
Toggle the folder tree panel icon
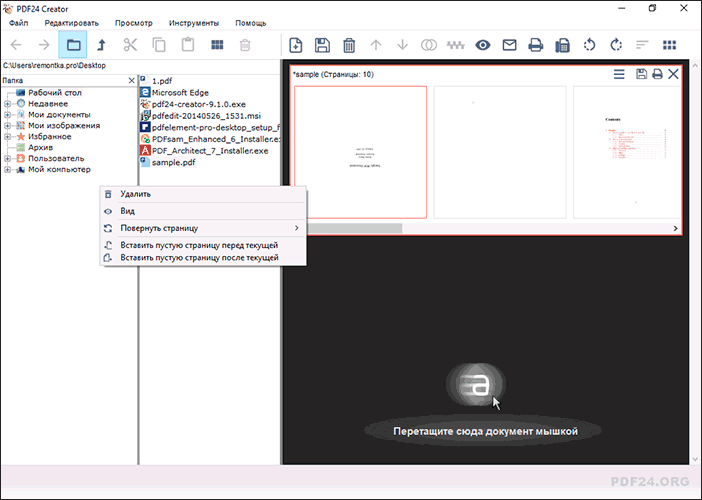pos(73,45)
